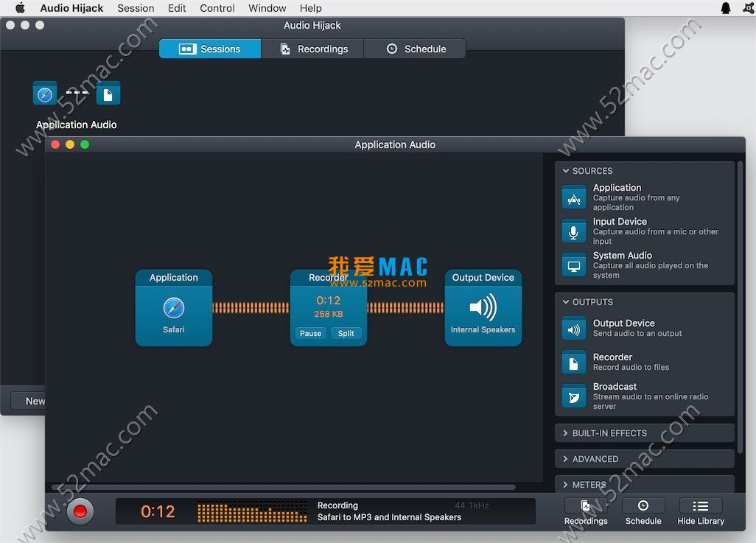Switch to the Schedule tab in Audio Hijack window
This screenshot has width=756, height=543.
click(x=415, y=49)
